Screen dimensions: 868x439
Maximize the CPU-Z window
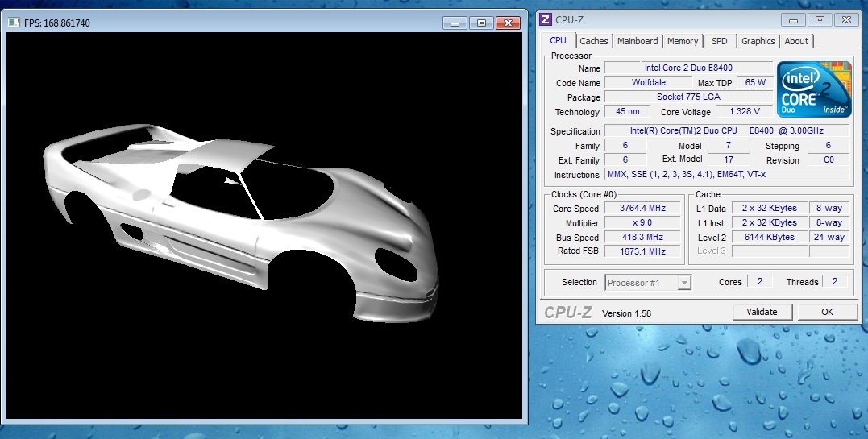coord(820,19)
